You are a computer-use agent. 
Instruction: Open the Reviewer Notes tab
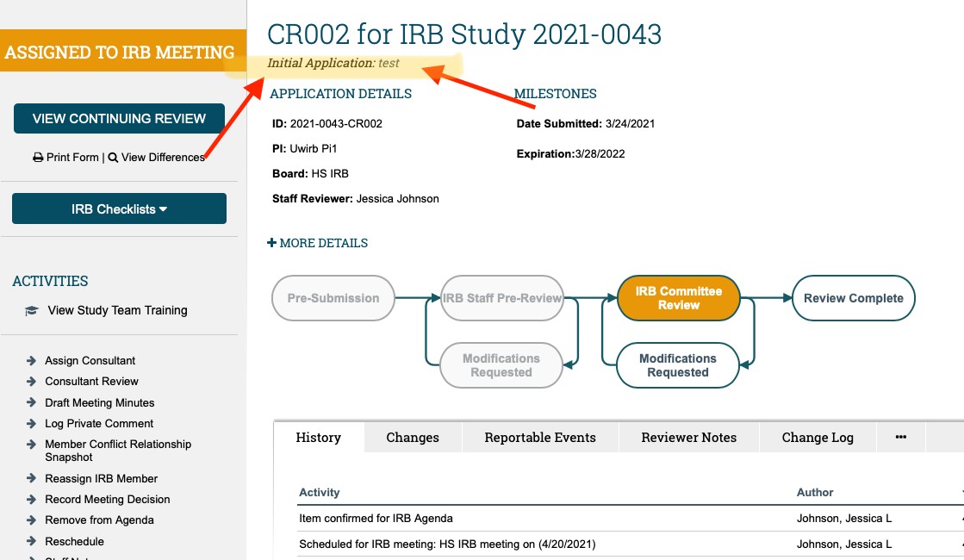click(688, 437)
